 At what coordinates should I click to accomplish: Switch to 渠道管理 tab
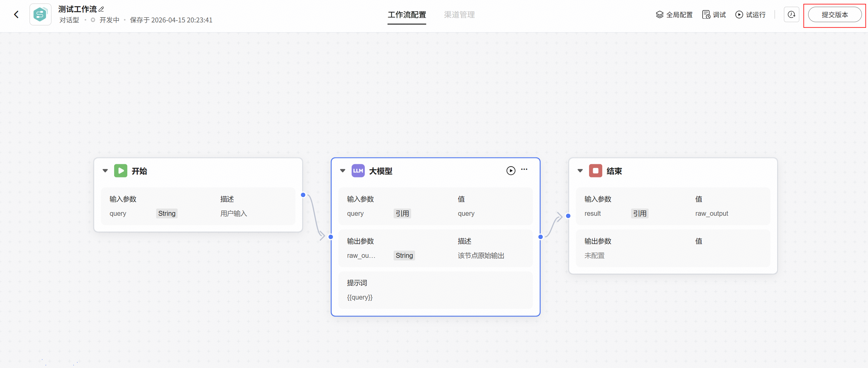click(459, 14)
